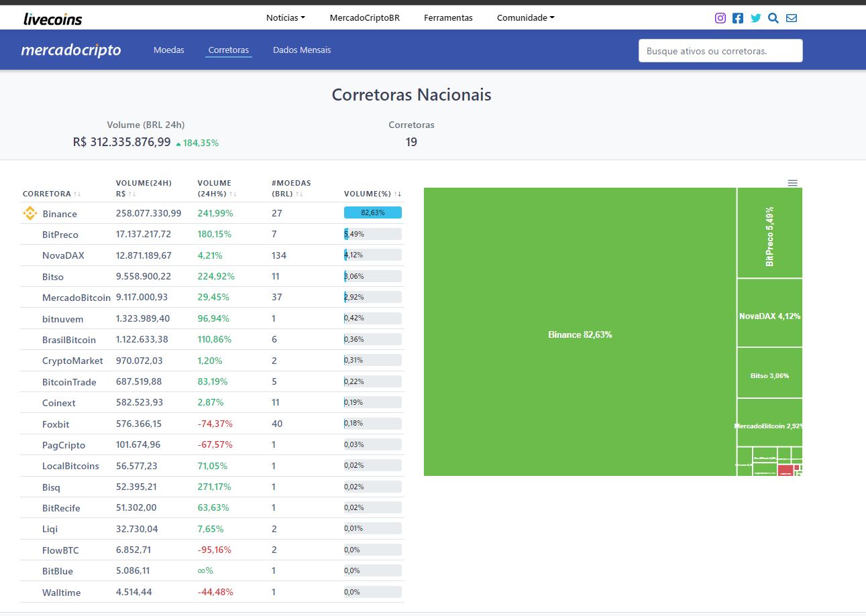
Task: Open the Ferramentas menu item
Action: [448, 18]
